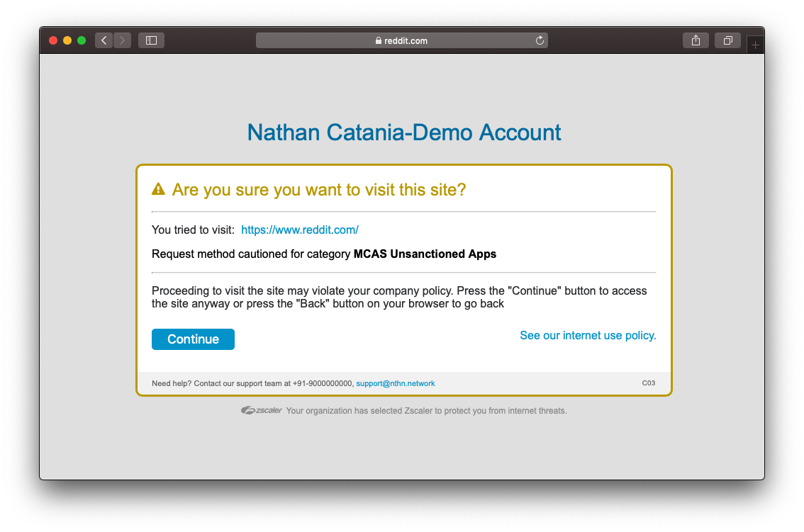Go back using Safari's back arrow

104,40
